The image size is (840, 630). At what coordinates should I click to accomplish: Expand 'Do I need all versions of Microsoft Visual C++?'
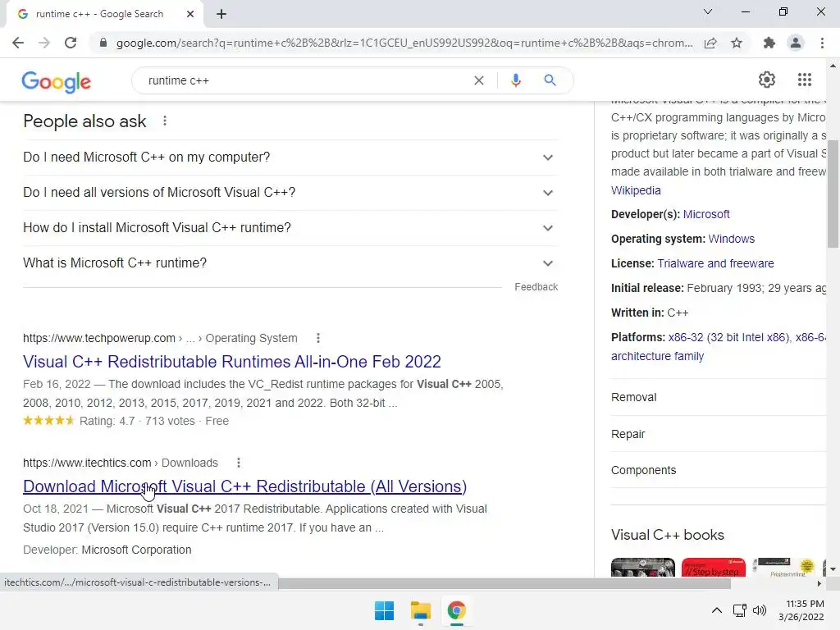(x=290, y=193)
